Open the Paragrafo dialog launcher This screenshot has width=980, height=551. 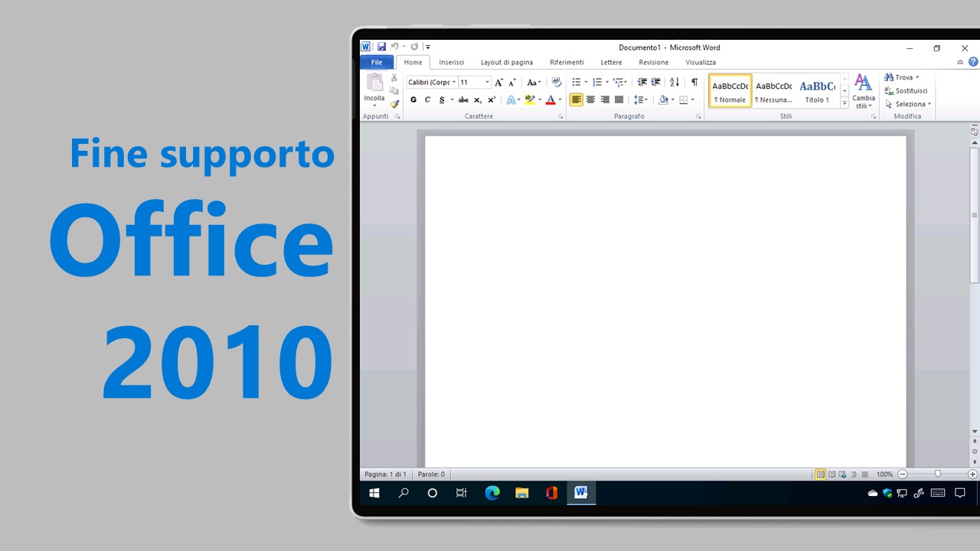[698, 116]
